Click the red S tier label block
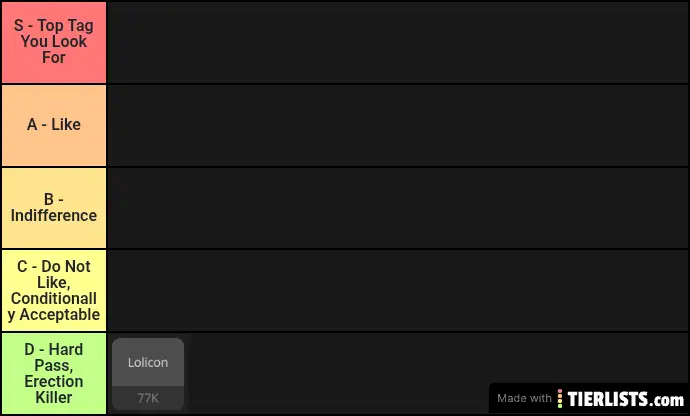This screenshot has height=416, width=690. (54, 42)
